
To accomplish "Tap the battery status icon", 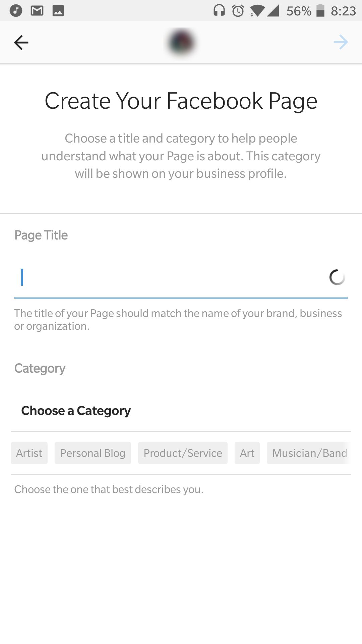I will [x=320, y=10].
